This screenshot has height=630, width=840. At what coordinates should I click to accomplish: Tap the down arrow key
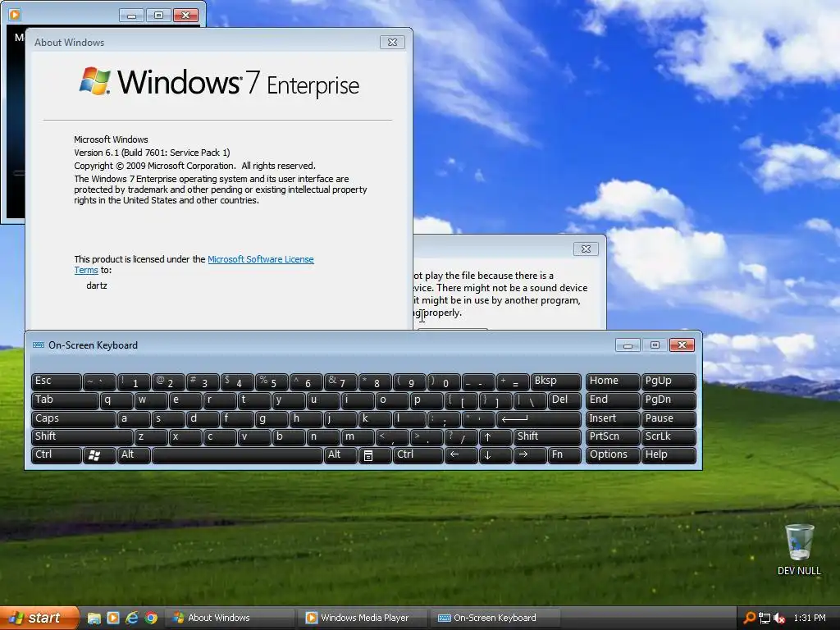[495, 455]
